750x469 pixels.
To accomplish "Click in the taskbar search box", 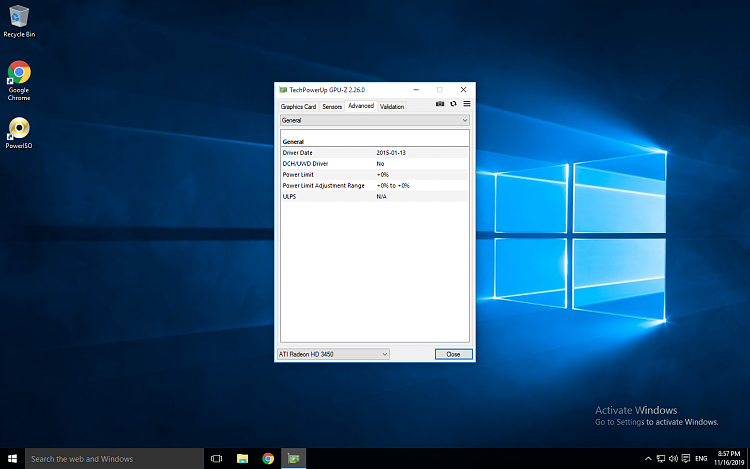I will 114,458.
